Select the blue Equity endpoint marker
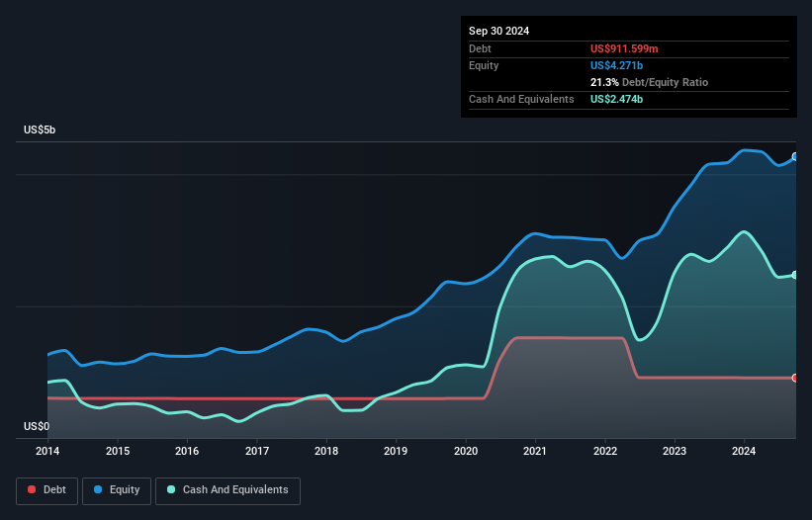812x520 pixels. pyautogui.click(x=795, y=156)
